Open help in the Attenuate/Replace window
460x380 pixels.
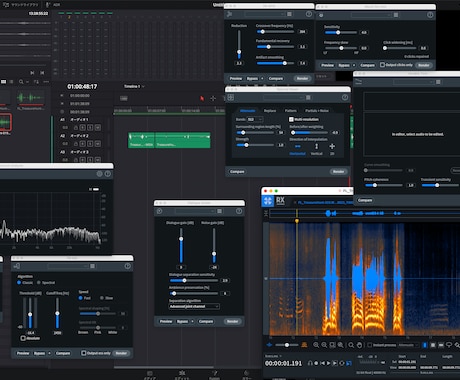(345, 97)
